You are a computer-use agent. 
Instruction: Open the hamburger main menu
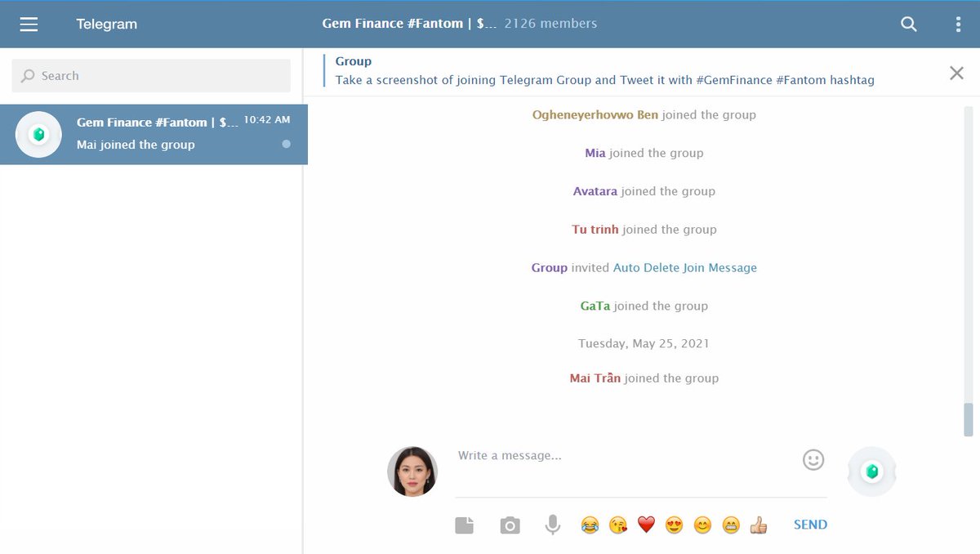click(x=29, y=25)
